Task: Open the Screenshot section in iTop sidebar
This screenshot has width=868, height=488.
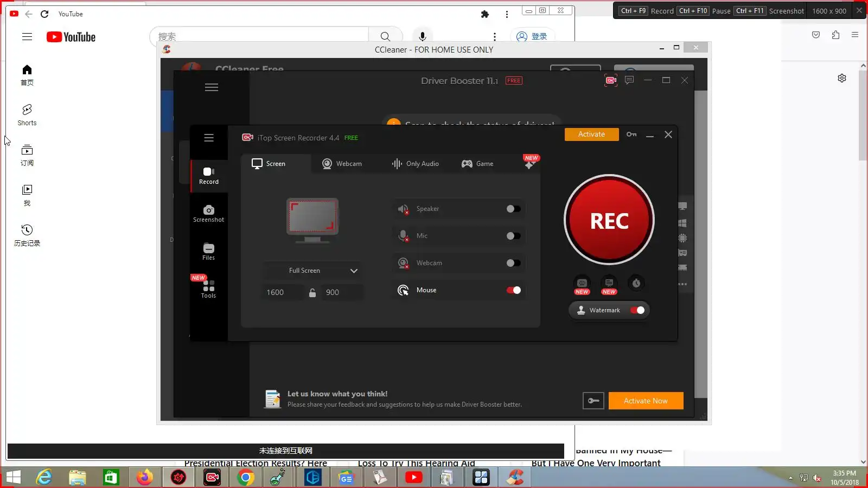Action: pos(209,214)
